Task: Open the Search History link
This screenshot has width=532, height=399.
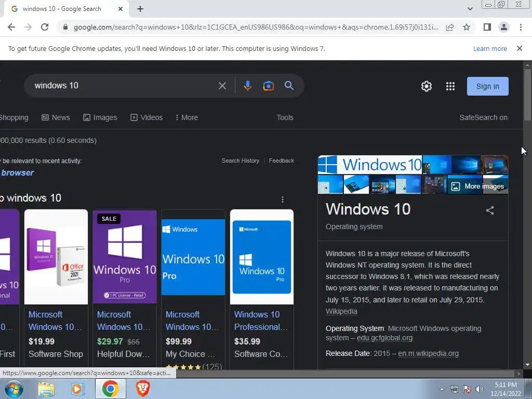Action: pyautogui.click(x=240, y=161)
